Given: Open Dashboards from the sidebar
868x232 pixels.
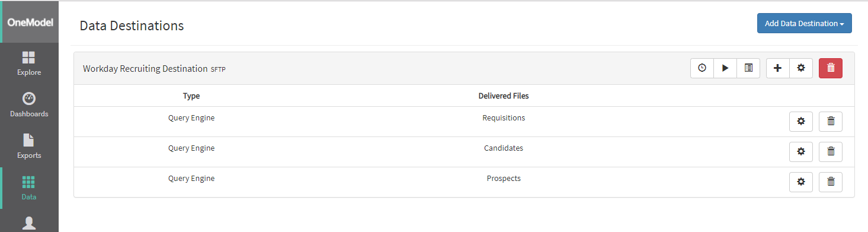Looking at the screenshot, I should 29,105.
